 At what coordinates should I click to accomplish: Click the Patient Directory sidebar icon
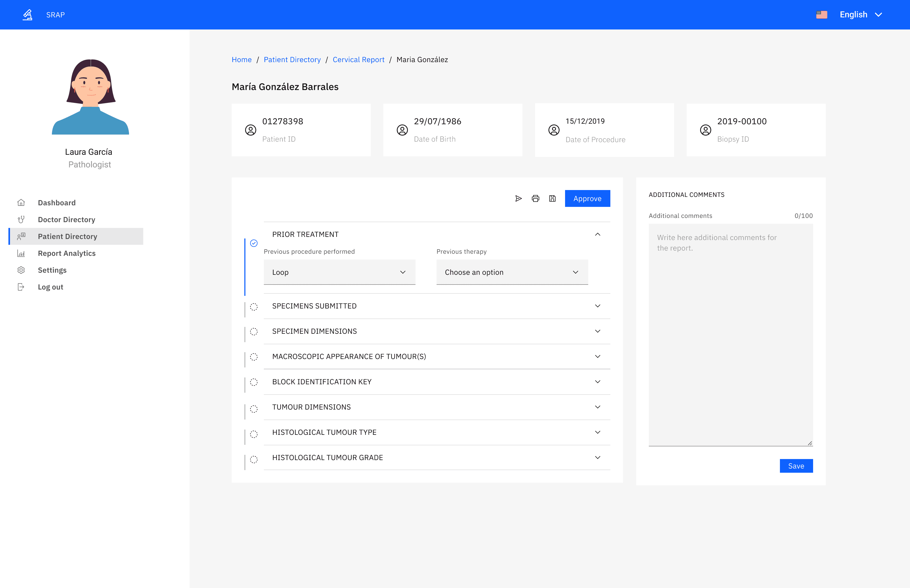21,236
